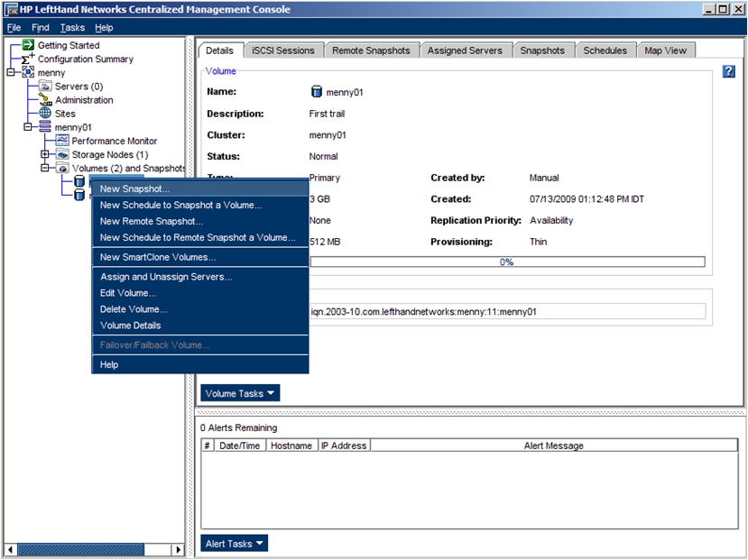Open the Schedules tab
Screen dimensions: 748x560
pos(605,50)
